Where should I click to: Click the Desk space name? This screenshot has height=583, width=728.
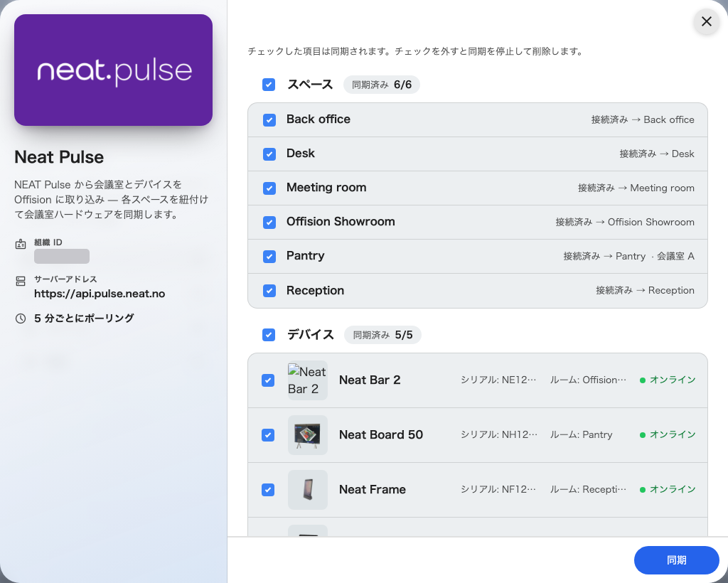click(x=301, y=153)
